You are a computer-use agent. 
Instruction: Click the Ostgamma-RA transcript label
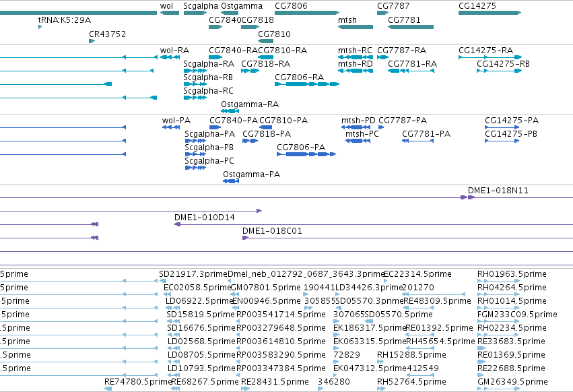click(x=250, y=104)
